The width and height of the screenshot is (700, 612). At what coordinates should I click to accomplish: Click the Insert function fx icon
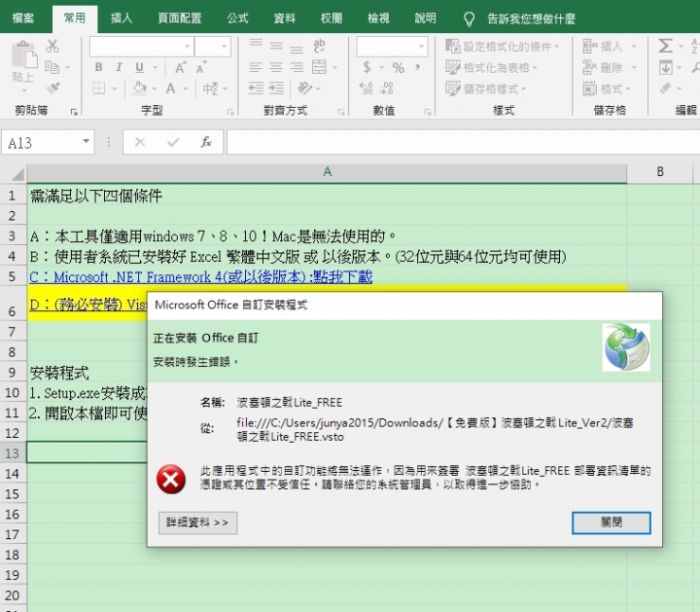click(206, 142)
